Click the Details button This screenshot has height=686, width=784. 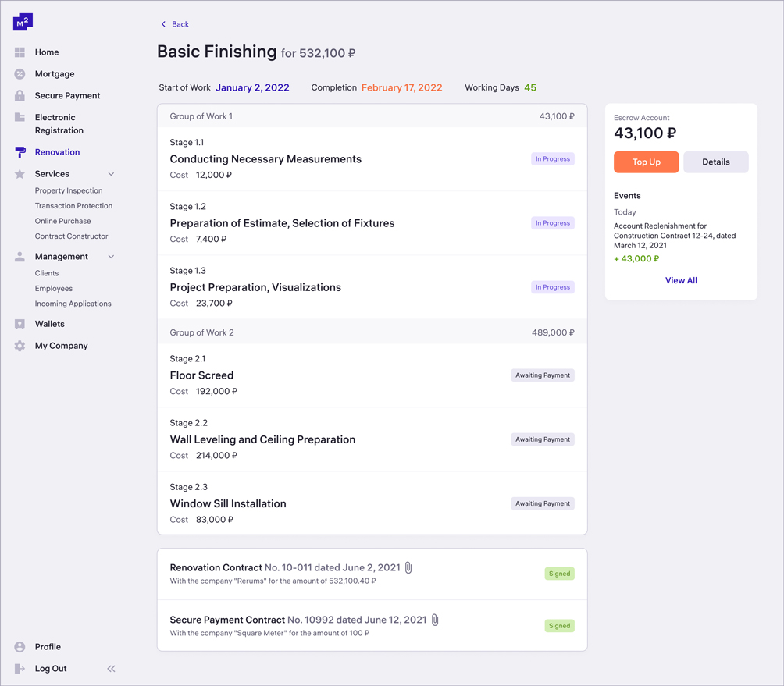tap(715, 162)
